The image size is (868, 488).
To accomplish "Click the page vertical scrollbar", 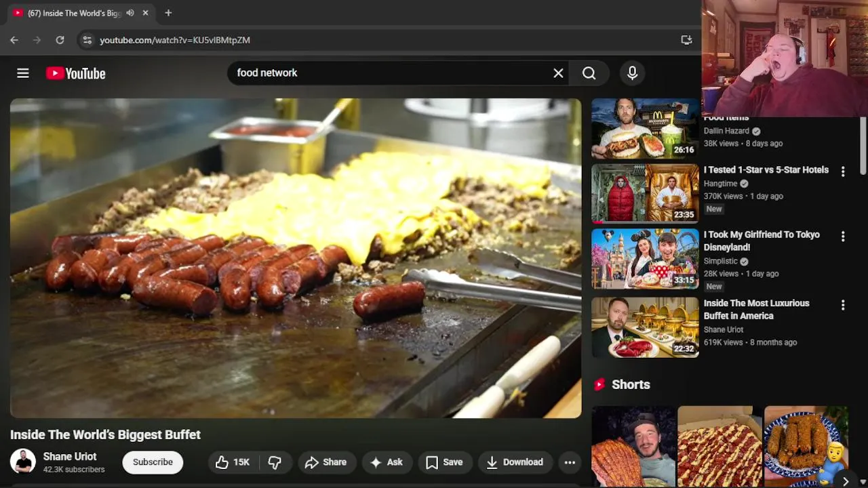I will click(x=863, y=146).
